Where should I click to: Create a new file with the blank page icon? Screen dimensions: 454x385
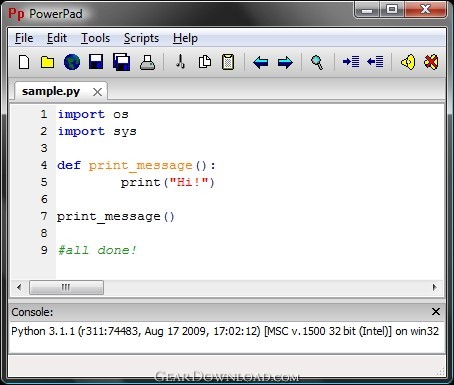tap(24, 62)
